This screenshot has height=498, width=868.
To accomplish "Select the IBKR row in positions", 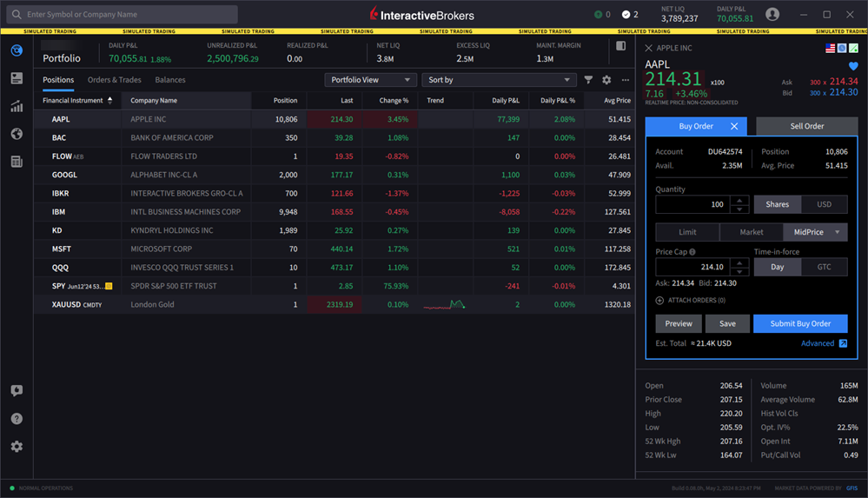I will pos(335,193).
